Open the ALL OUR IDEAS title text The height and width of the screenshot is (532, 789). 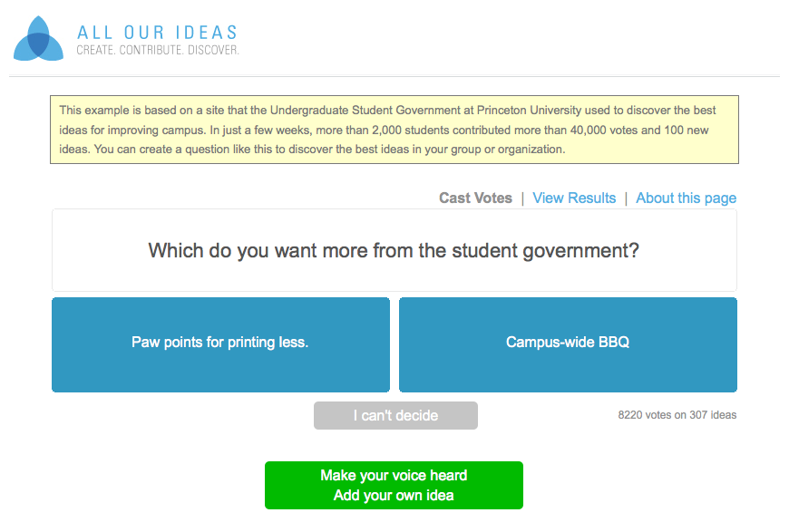tap(158, 33)
